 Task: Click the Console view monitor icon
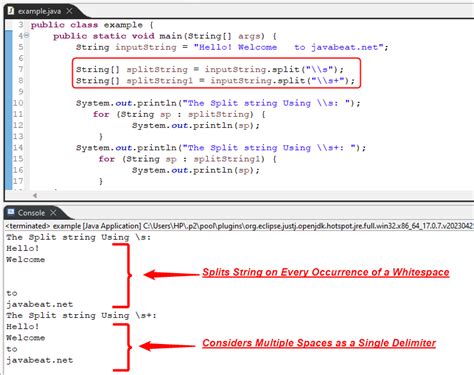coord(11,212)
